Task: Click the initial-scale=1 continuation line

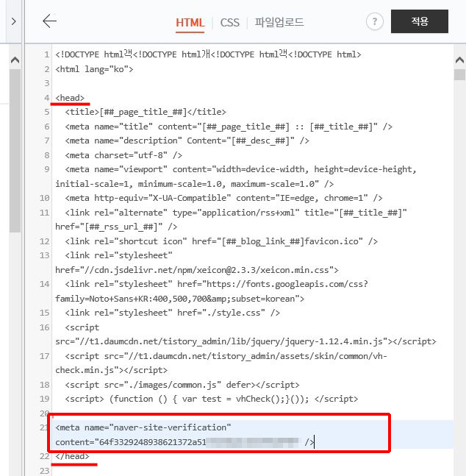Action: tap(194, 184)
